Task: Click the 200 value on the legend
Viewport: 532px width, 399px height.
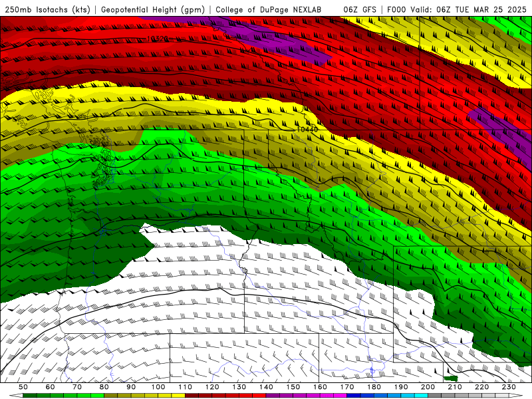Action: click(428, 387)
